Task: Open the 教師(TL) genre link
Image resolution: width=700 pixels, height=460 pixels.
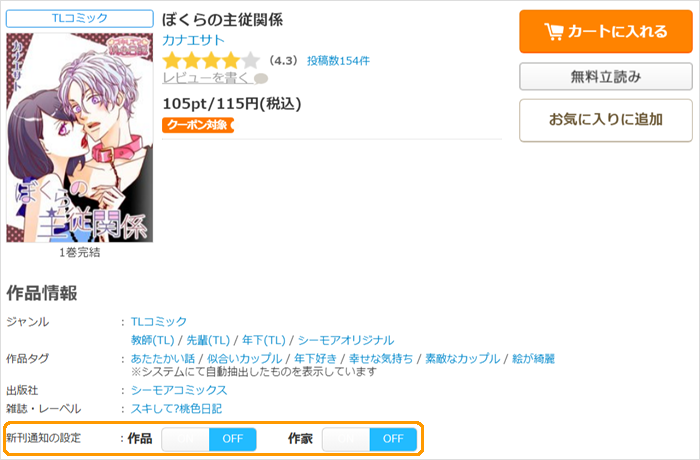Action: pyautogui.click(x=152, y=340)
